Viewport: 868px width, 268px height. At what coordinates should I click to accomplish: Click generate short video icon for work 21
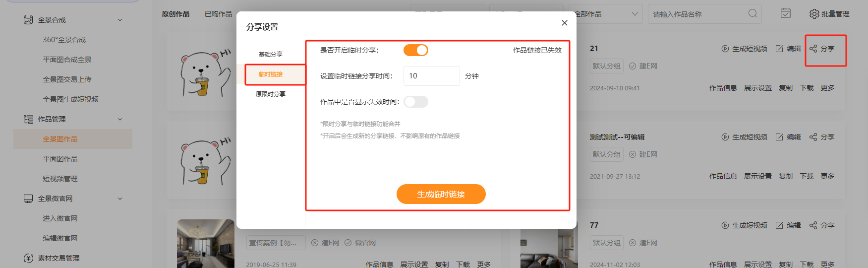point(725,49)
